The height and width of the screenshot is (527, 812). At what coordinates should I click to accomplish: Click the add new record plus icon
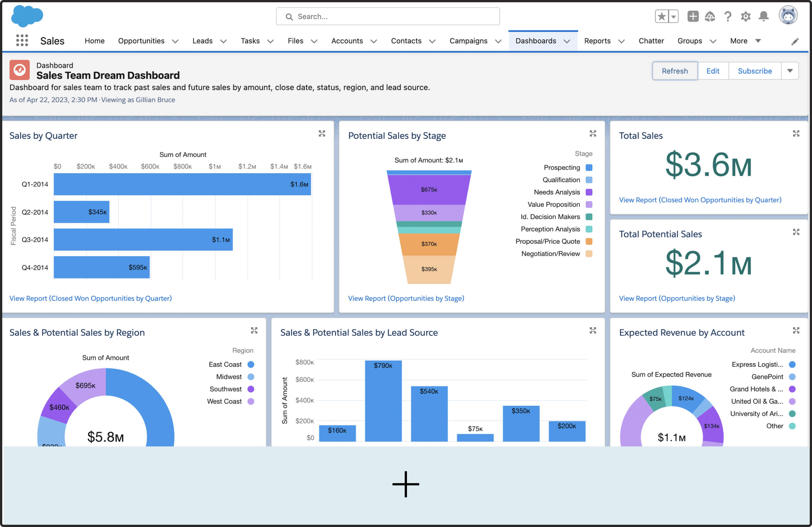point(692,16)
